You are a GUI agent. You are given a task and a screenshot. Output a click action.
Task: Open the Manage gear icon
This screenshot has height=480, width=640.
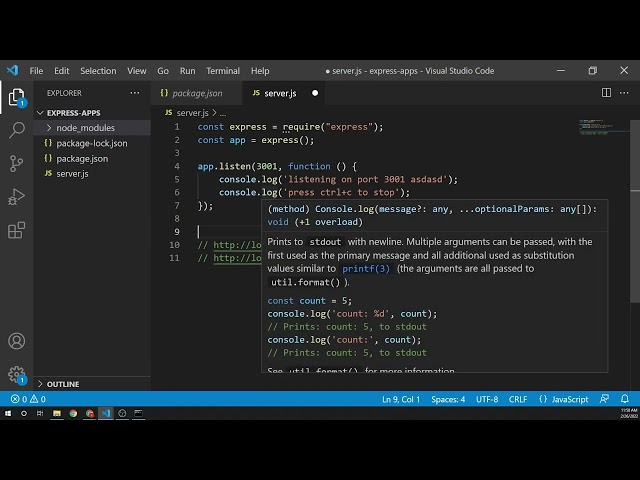click(17, 374)
